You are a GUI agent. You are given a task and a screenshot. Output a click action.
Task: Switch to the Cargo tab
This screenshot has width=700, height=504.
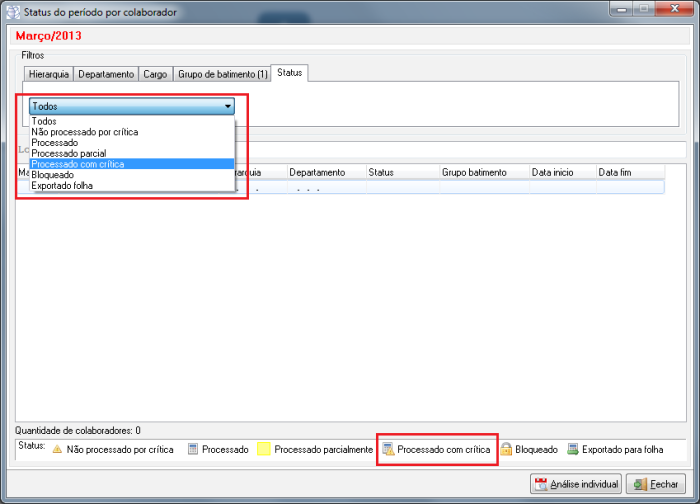tap(155, 74)
